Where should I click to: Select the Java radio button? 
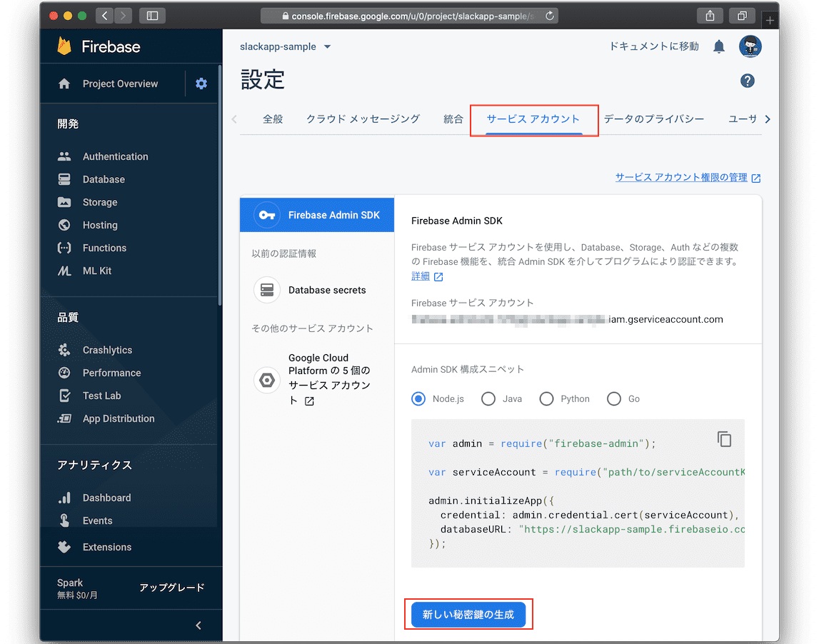(x=488, y=398)
